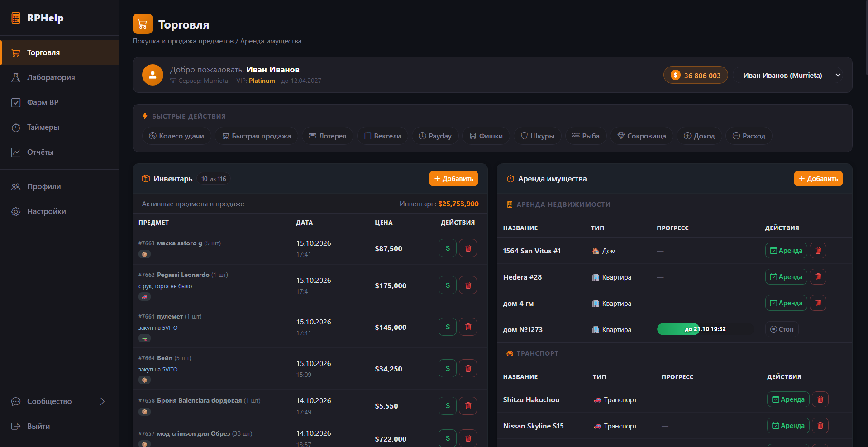
Task: Click the Сокровища quick action chip
Action: point(642,136)
